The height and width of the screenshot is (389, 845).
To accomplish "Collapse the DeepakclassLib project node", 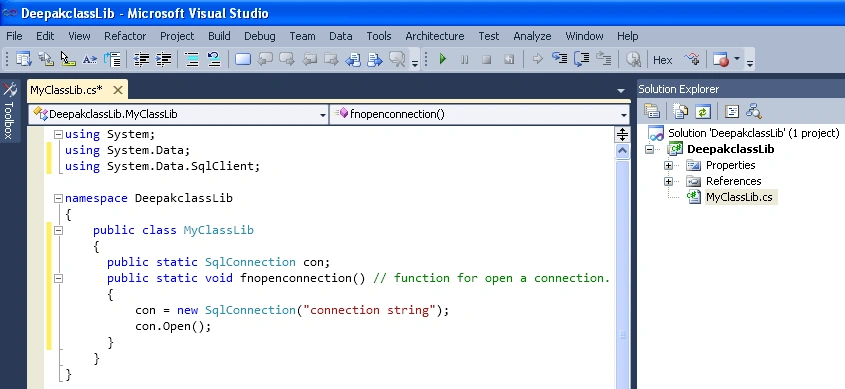I will click(650, 149).
